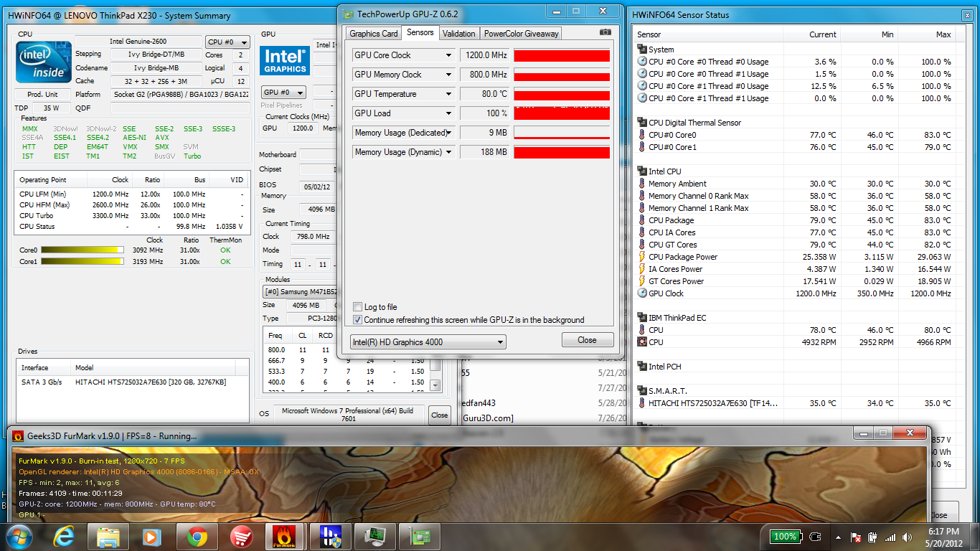
Task: Switch to FurMark via its taskbar icon
Action: click(285, 536)
